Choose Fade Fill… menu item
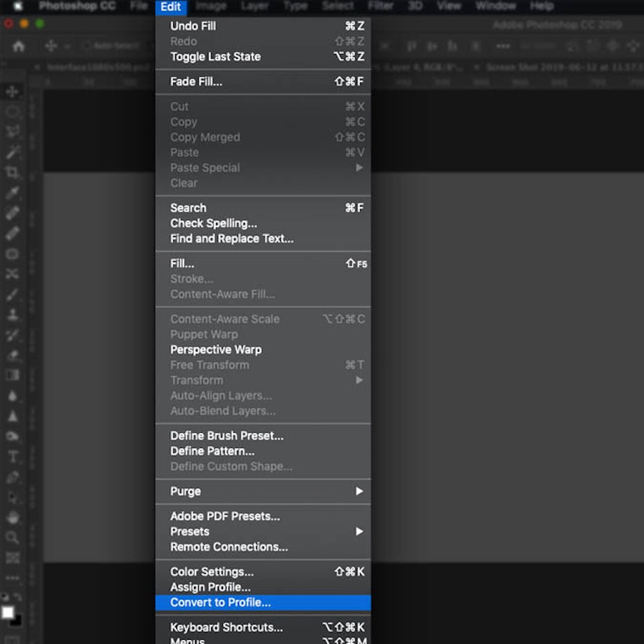 pos(263,82)
